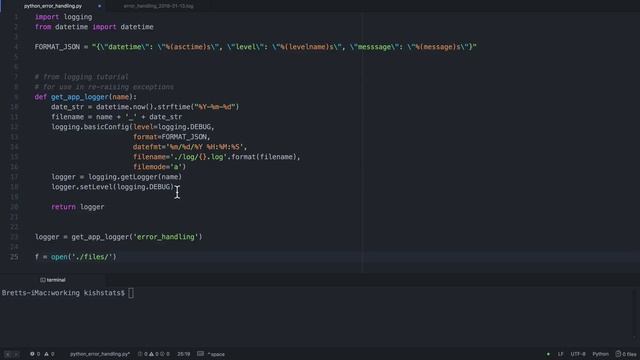The height and width of the screenshot is (360, 640).
Task: Open the 0 files git status
Action: (626, 354)
